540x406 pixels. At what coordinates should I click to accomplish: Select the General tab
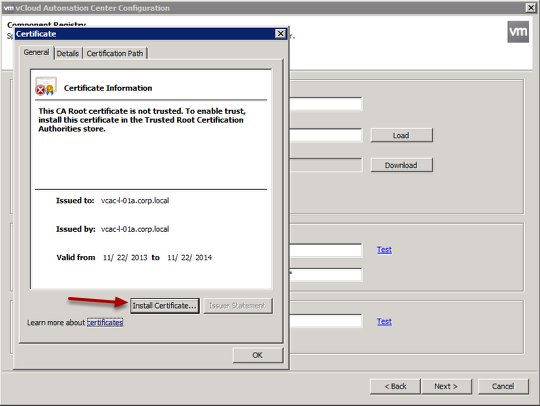[37, 52]
